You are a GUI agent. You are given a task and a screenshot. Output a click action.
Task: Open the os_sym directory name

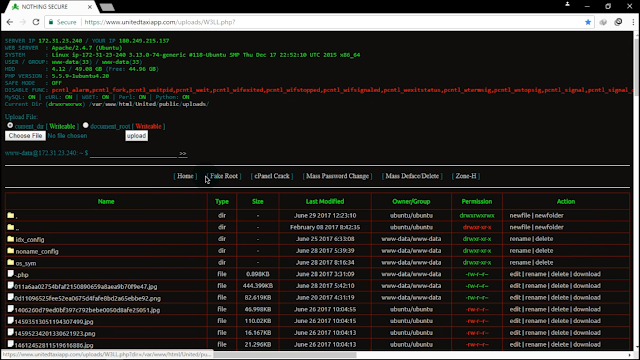(26, 263)
